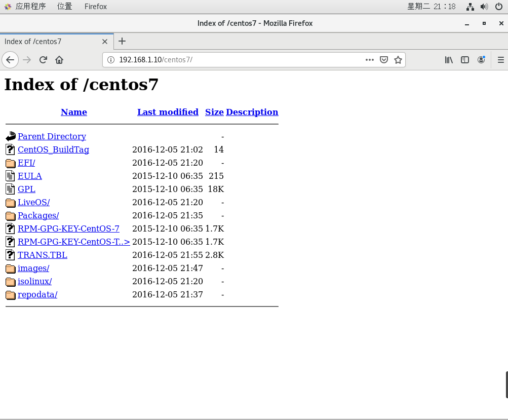This screenshot has height=420, width=508.
Task: Open the CentOS_BuildTag file link
Action: click(x=54, y=150)
